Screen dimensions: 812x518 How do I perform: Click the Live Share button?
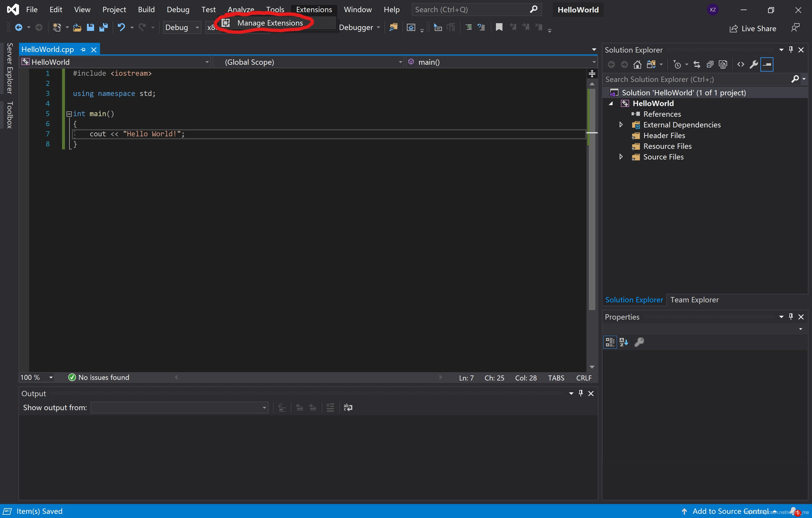click(x=753, y=29)
